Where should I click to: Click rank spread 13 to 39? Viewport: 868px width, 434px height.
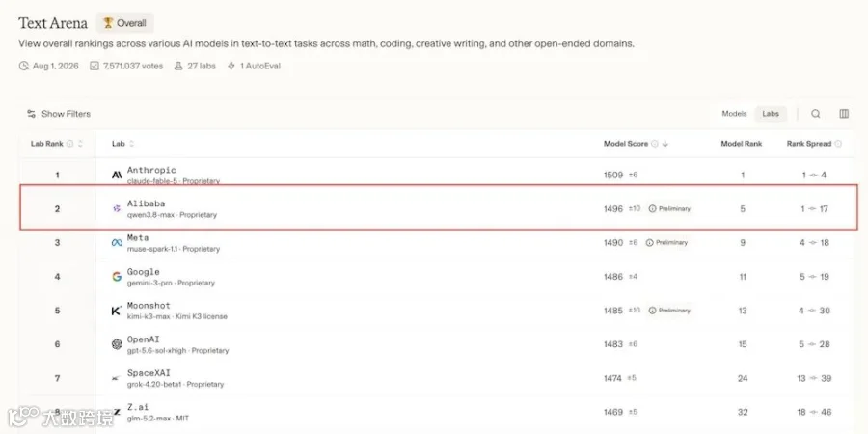click(814, 378)
